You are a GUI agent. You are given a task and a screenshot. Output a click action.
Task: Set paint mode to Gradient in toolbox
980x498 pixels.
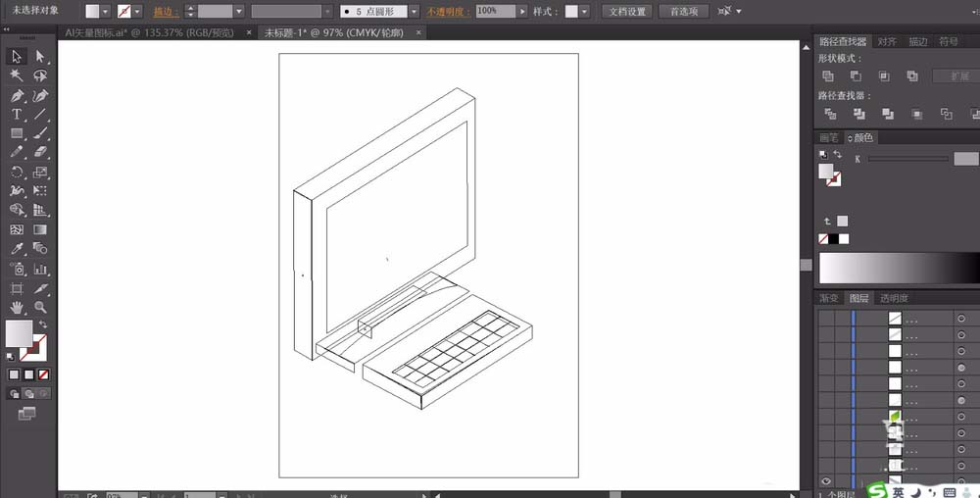tap(28, 374)
